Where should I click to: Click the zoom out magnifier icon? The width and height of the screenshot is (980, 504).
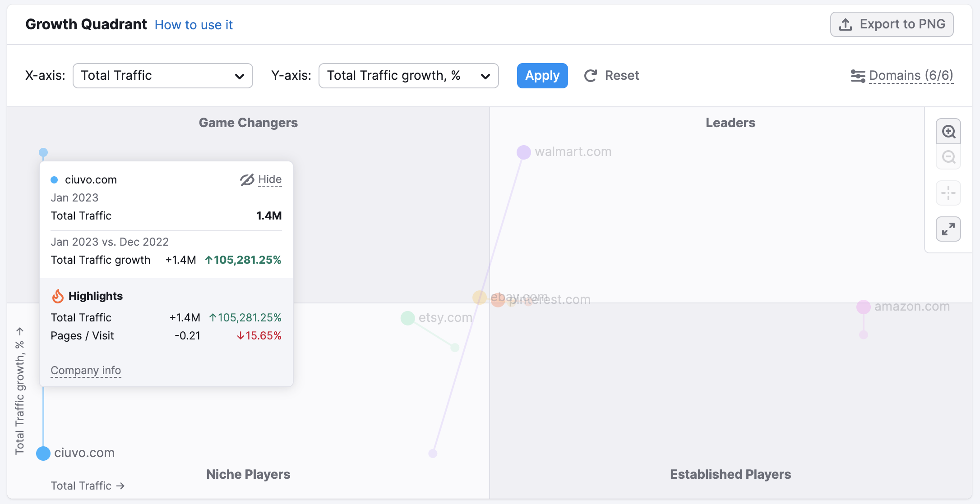click(948, 157)
